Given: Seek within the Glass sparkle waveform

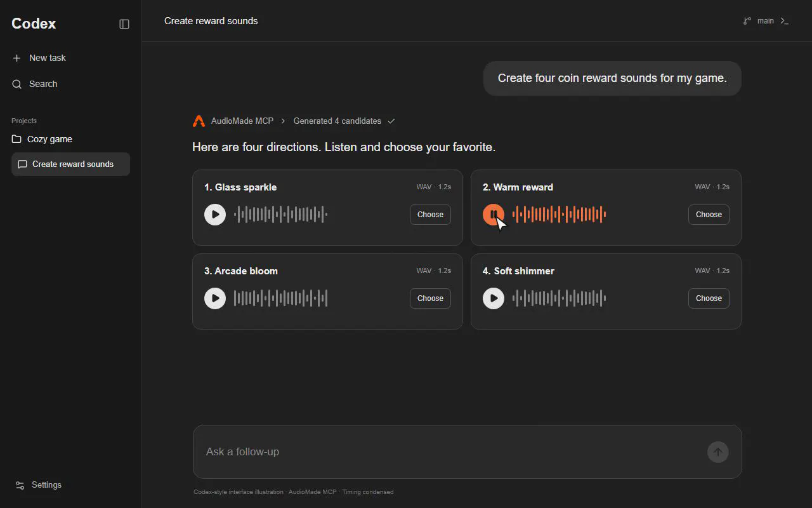Looking at the screenshot, I should coord(280,215).
